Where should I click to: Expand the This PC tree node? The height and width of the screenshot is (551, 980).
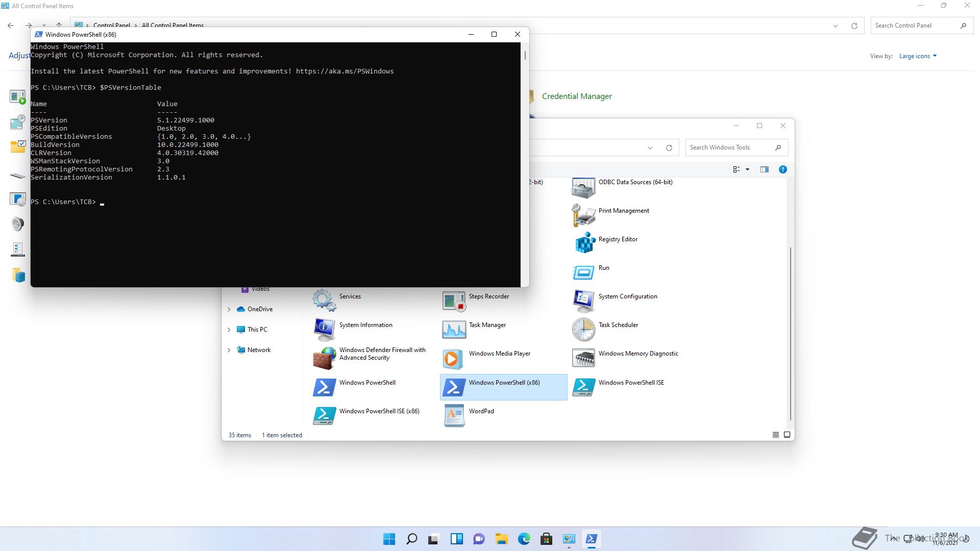pyautogui.click(x=229, y=330)
